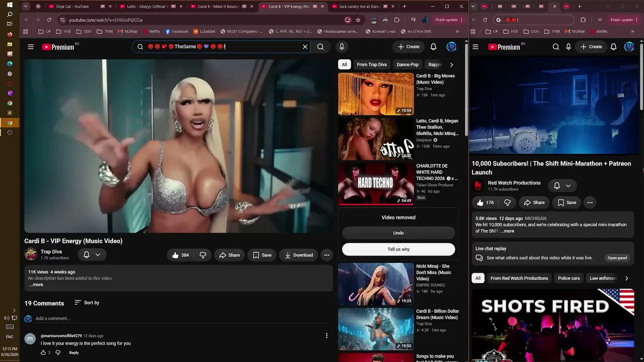Screen dimensions: 644x362
Task: Save the VIP Energy video to a playlist
Action: (262, 255)
